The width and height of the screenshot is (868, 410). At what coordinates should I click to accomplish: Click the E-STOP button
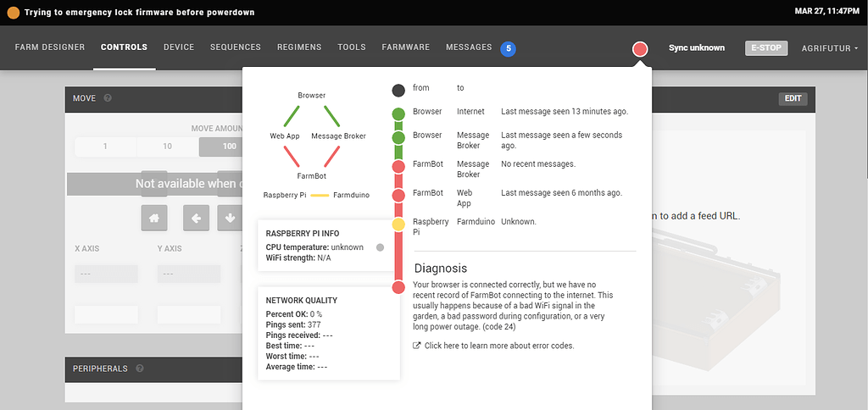point(766,48)
